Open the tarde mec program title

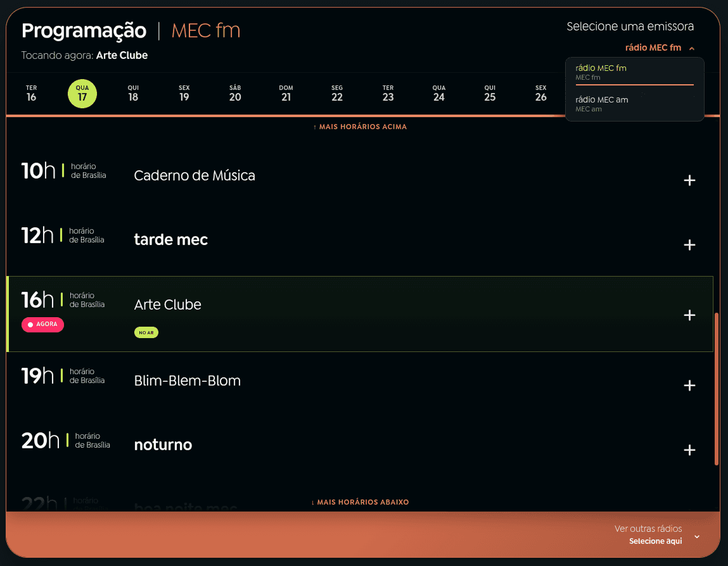[171, 239]
